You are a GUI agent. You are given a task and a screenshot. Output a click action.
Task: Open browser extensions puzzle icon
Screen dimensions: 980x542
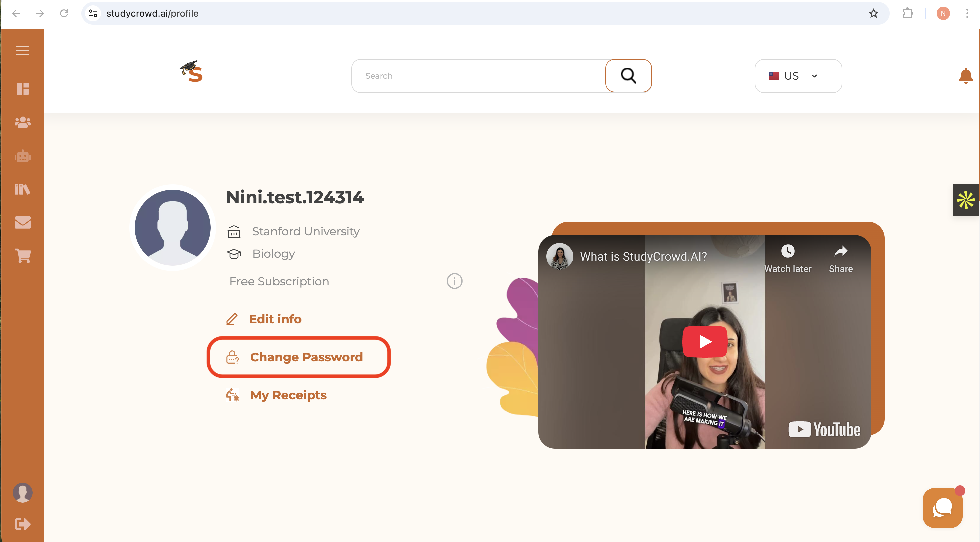point(907,13)
